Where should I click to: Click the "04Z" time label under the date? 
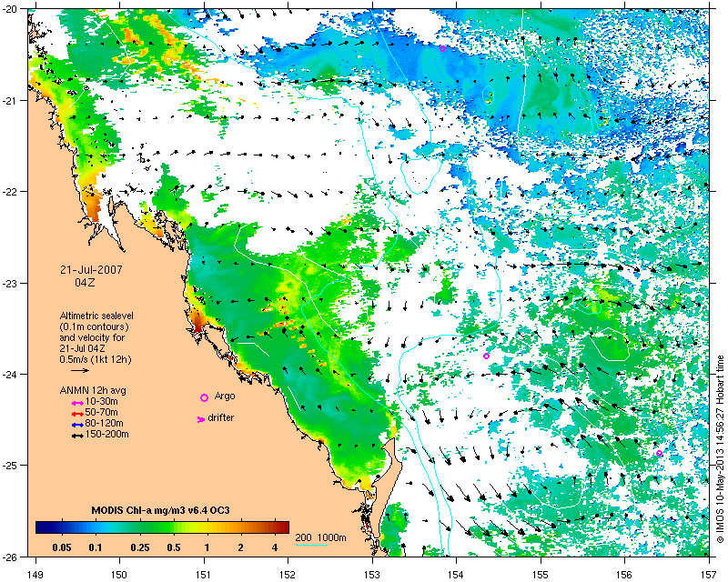point(85,282)
